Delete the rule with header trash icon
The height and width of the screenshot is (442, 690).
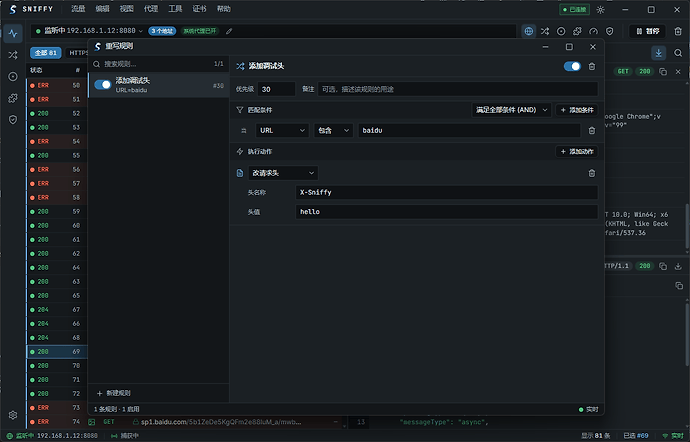click(592, 66)
